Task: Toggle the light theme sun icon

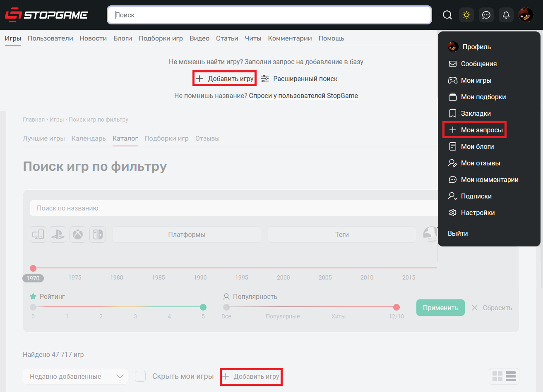Action: (466, 15)
